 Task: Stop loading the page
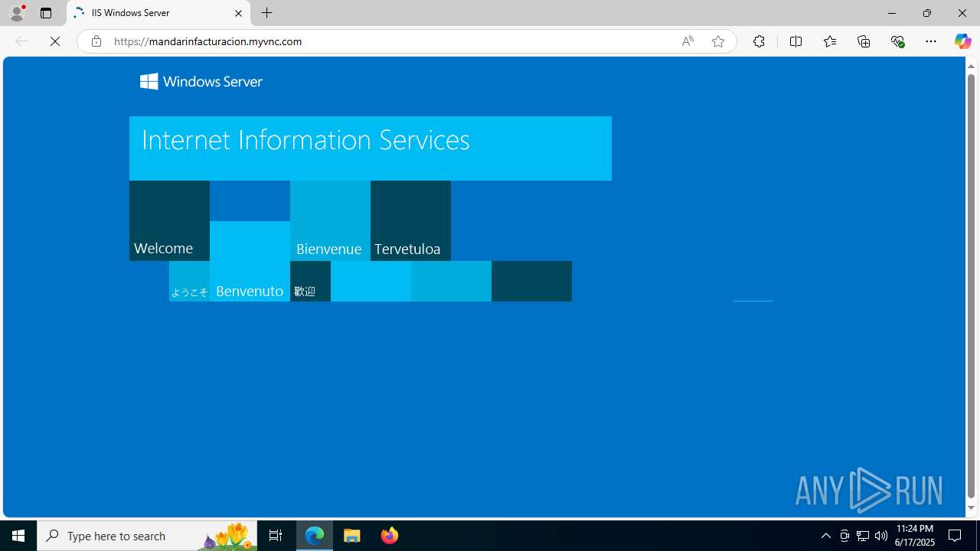(x=55, y=41)
